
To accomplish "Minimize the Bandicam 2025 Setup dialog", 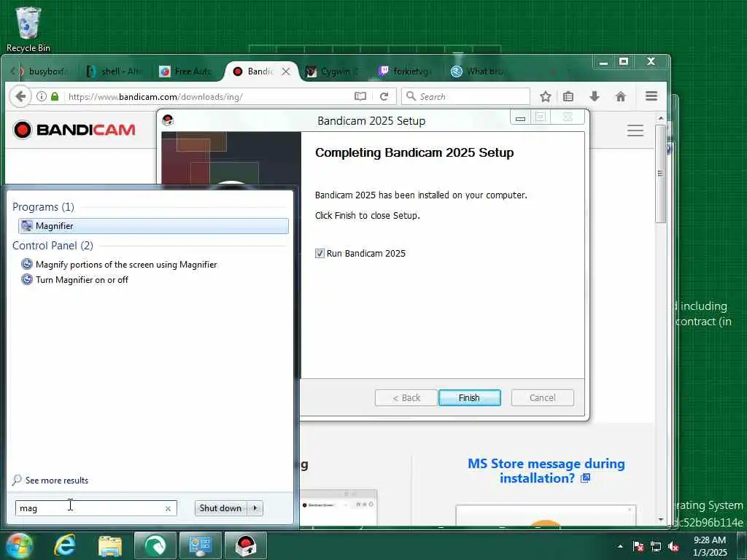I will click(x=520, y=117).
